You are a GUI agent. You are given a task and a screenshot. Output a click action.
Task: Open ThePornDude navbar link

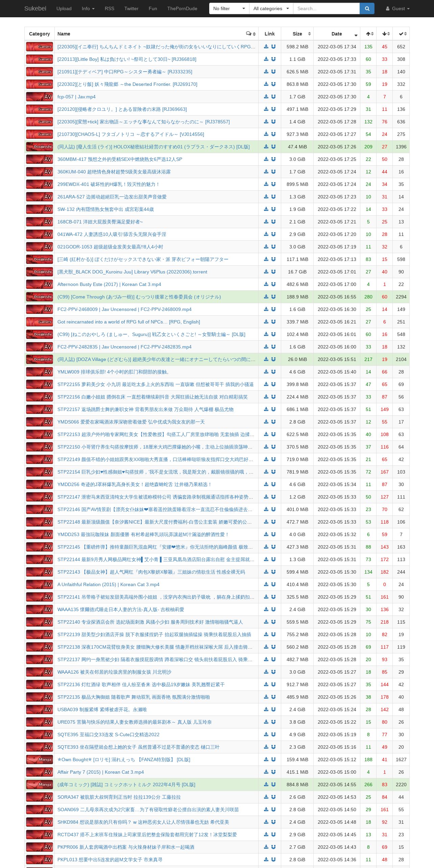click(182, 8)
